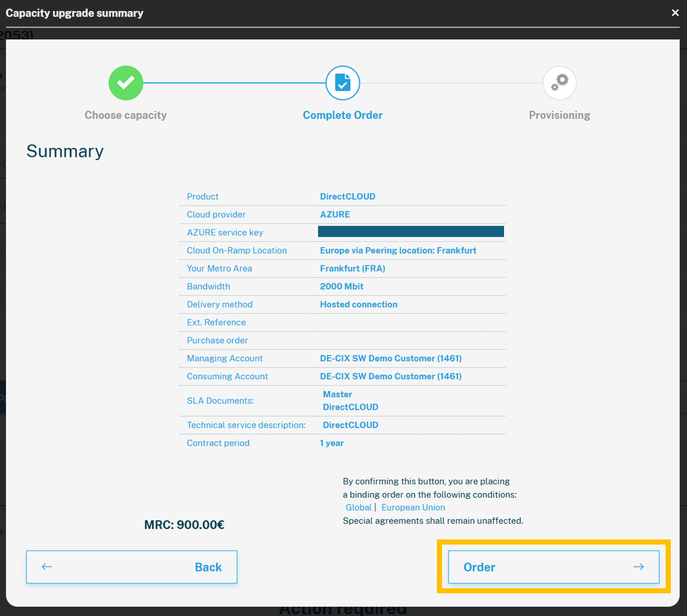Select the Choose capacity step label

[126, 115]
